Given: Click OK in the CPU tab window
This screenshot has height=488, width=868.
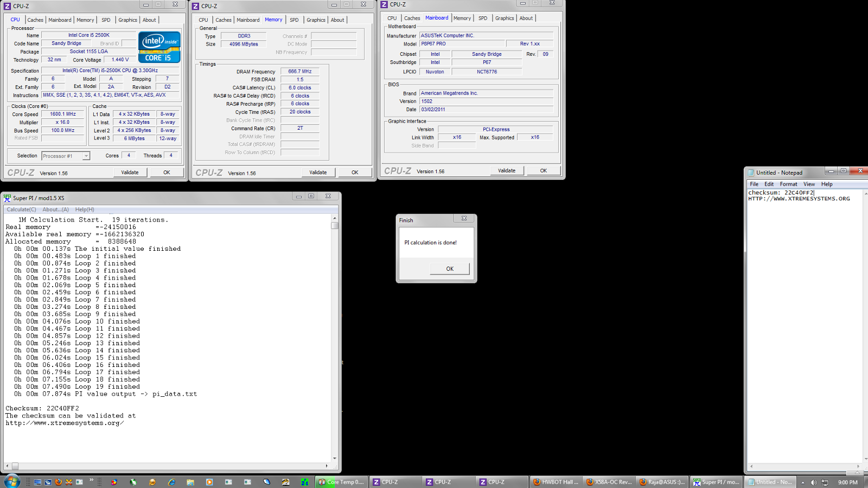Looking at the screenshot, I should tap(167, 173).
